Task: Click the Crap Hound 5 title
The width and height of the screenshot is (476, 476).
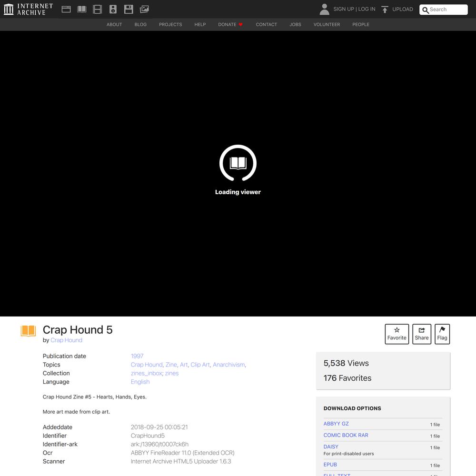Action: pos(78,330)
